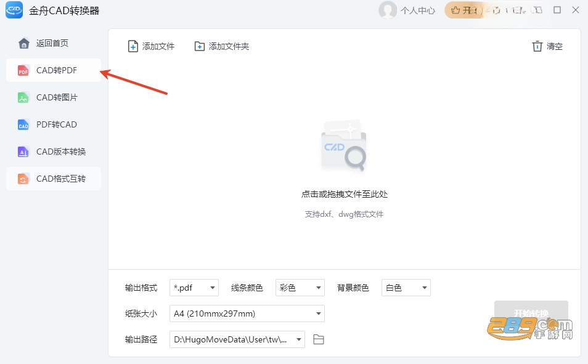
Task: Open the 输出路径 path dropdown
Action: 237,339
